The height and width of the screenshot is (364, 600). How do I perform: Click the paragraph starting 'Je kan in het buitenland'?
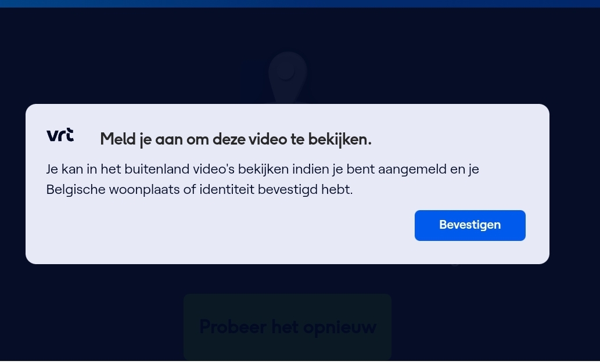point(263,179)
